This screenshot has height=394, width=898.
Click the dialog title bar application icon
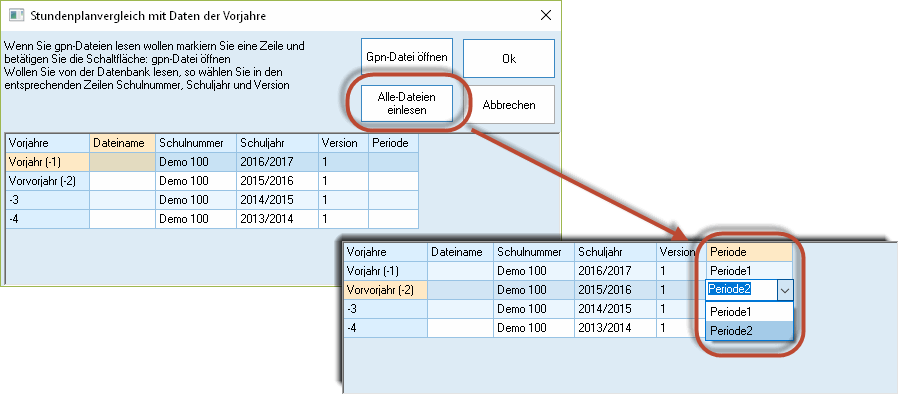(16, 15)
